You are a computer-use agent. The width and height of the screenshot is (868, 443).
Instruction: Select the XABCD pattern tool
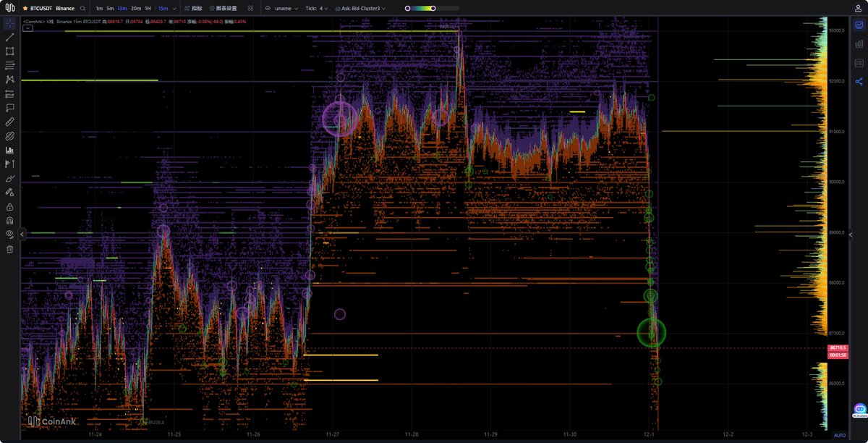pos(10,80)
